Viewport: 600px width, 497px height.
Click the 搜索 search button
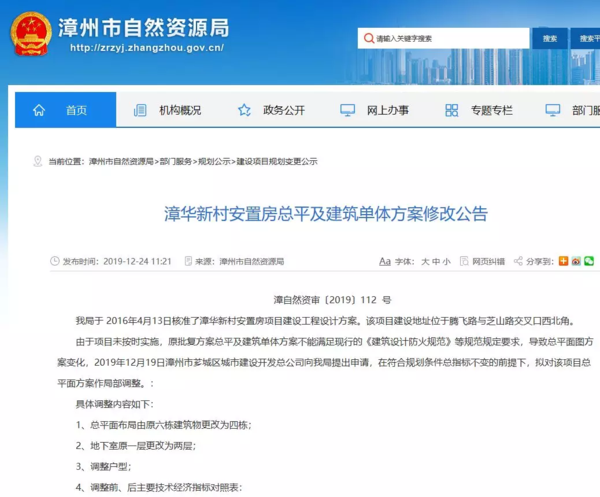pyautogui.click(x=549, y=39)
